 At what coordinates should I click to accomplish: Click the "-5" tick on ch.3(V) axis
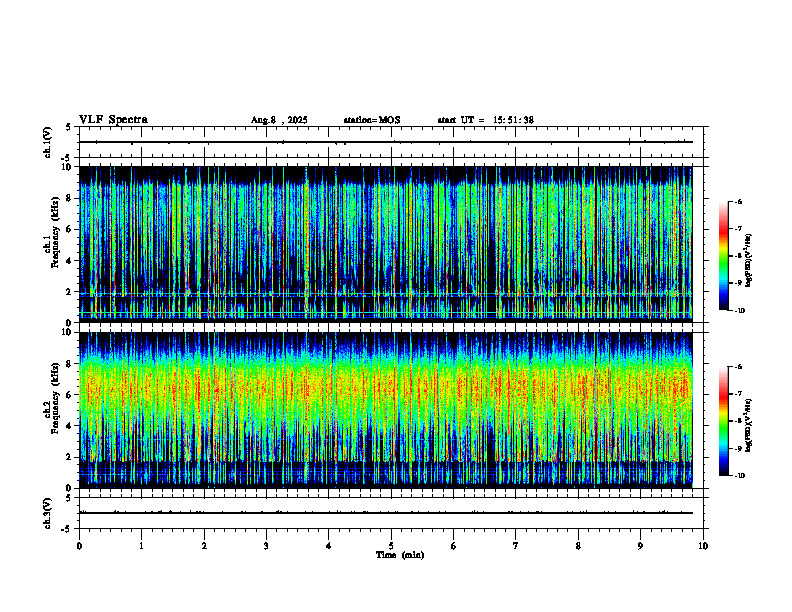(67, 529)
